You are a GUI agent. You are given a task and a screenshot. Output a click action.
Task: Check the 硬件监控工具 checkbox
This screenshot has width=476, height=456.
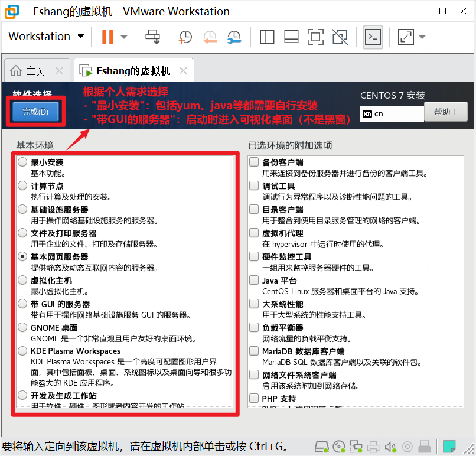click(254, 257)
